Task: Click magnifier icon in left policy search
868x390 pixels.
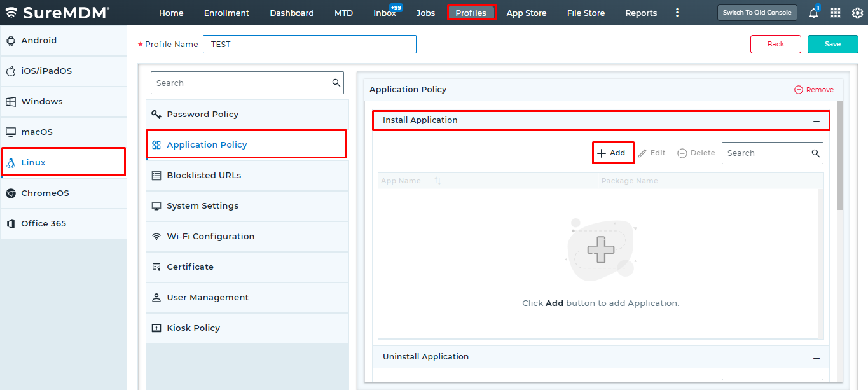Action: click(336, 83)
